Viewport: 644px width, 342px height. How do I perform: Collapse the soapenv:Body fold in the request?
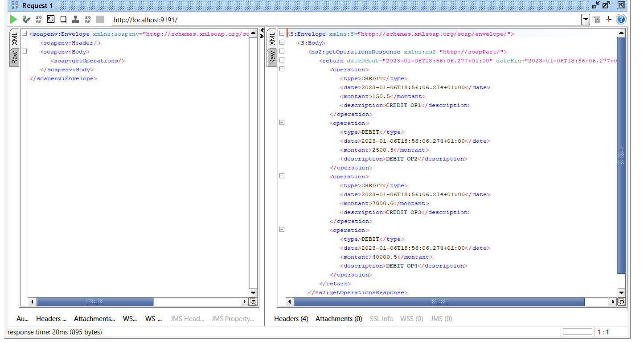coord(25,52)
